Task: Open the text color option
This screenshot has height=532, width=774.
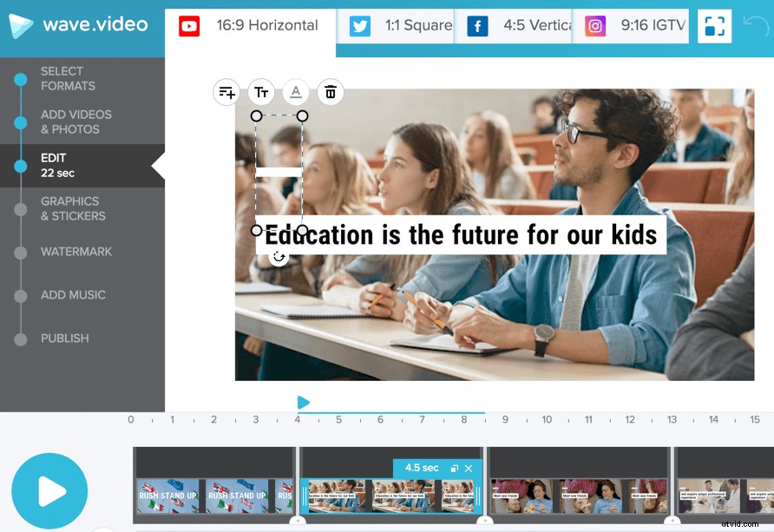Action: 296,92
